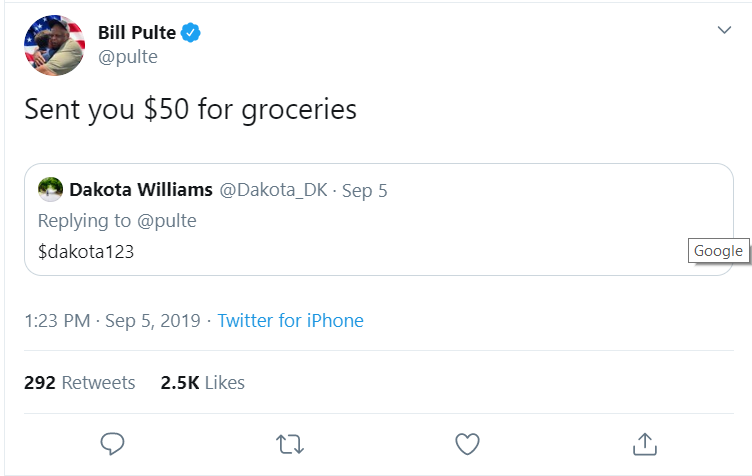Click Dakota Williams' small avatar
Viewport: 752px width, 476px height.
click(50, 190)
